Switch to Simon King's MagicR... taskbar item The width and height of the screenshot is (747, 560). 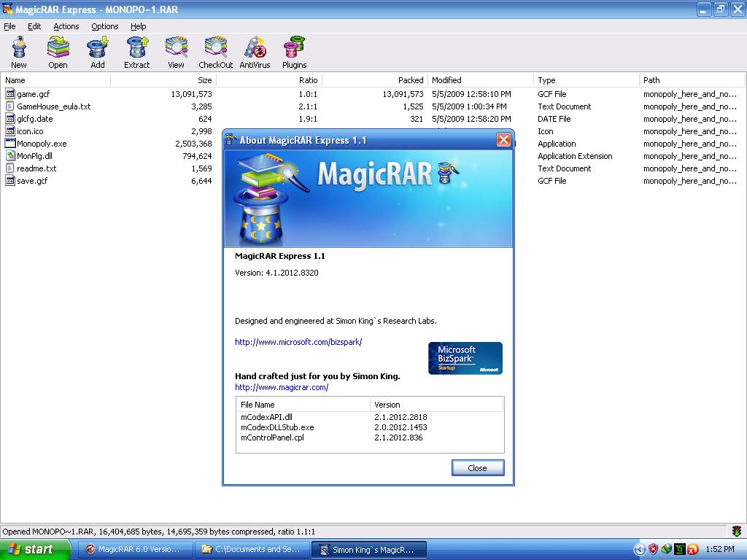click(x=369, y=550)
